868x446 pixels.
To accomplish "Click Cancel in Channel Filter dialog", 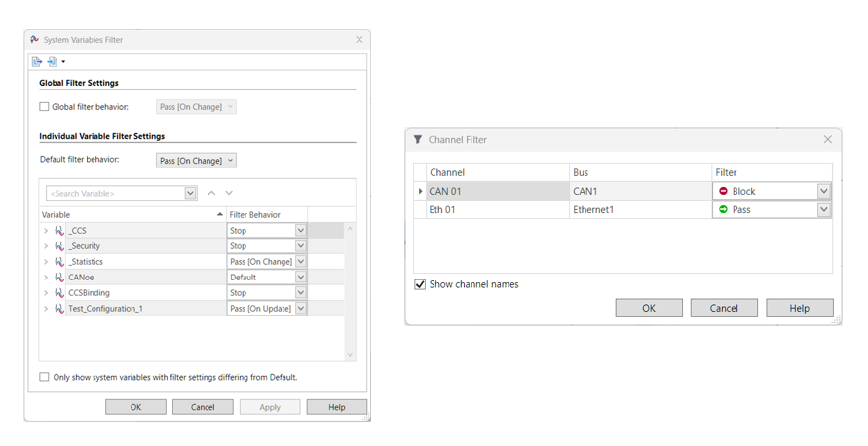I will pyautogui.click(x=724, y=309).
